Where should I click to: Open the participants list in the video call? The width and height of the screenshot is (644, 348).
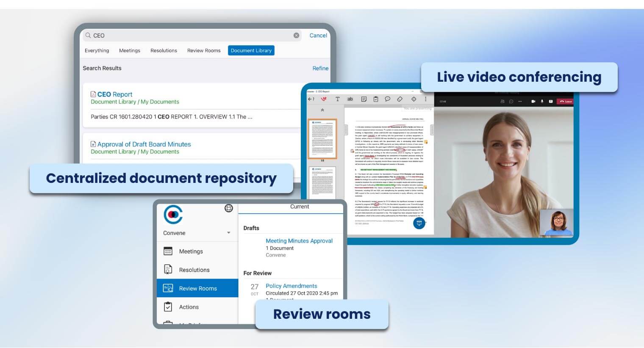click(x=503, y=101)
